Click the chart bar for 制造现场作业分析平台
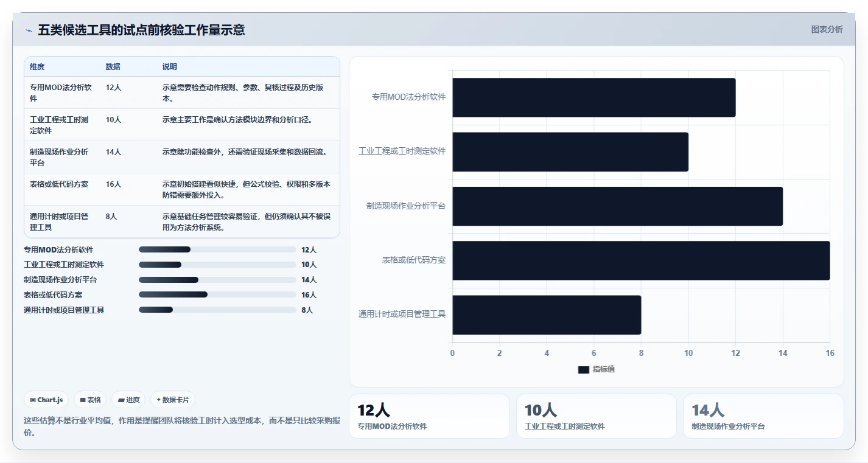Viewport: 868px width, 463px height. coord(617,206)
